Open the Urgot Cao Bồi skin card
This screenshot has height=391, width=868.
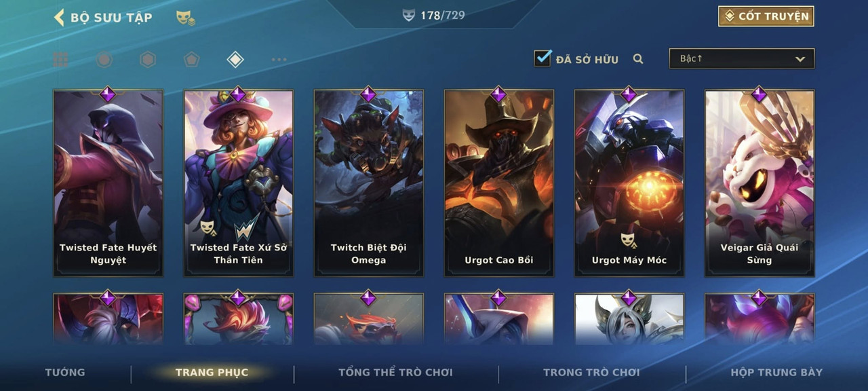point(499,183)
